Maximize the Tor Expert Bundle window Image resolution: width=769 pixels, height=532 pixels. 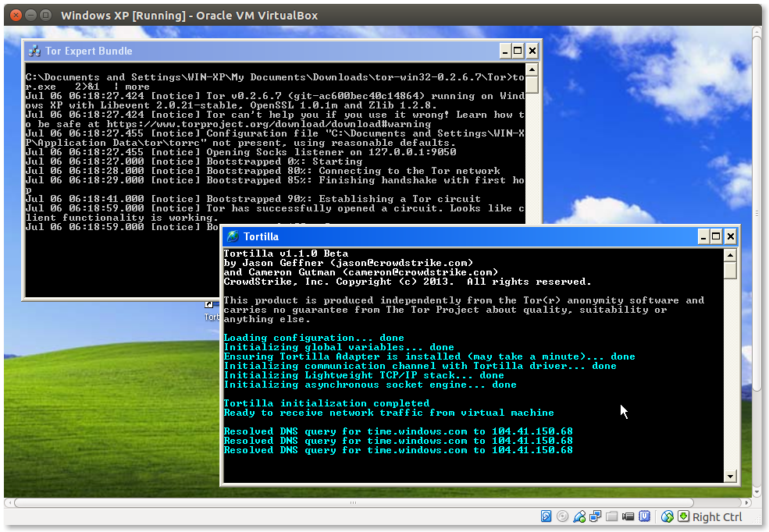pos(518,51)
